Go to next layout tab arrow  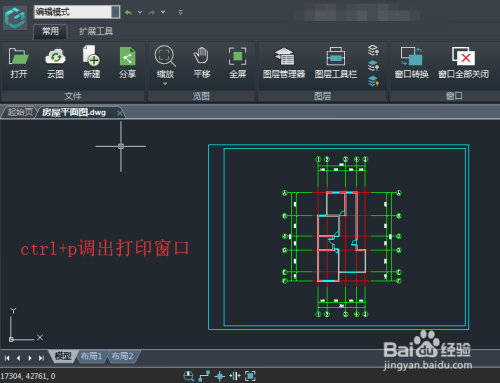[x=30, y=358]
